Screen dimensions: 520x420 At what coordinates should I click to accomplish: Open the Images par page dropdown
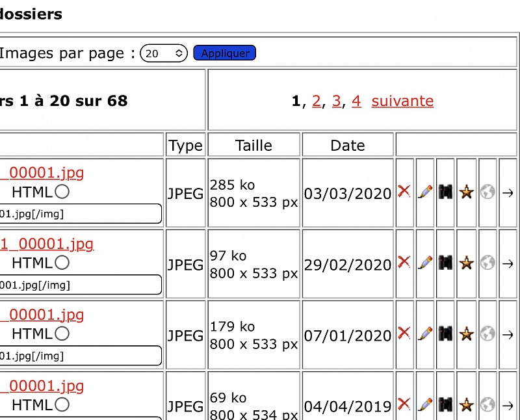pos(164,53)
